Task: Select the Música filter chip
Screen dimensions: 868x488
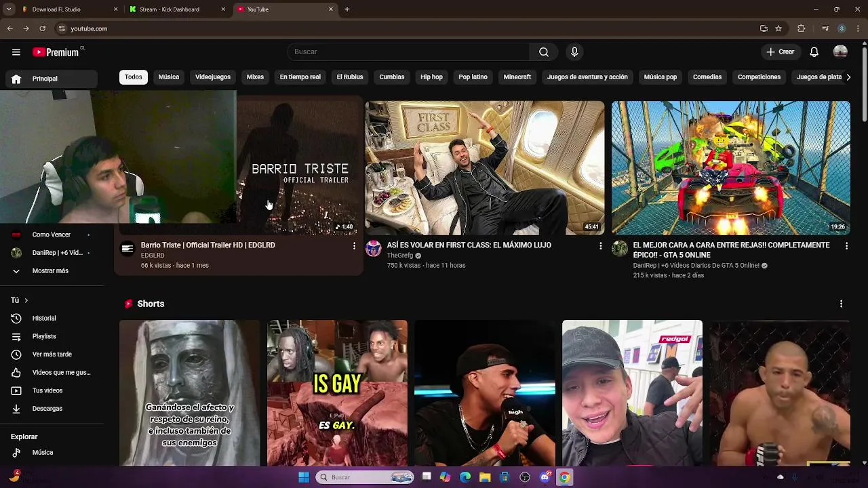Action: pos(169,77)
